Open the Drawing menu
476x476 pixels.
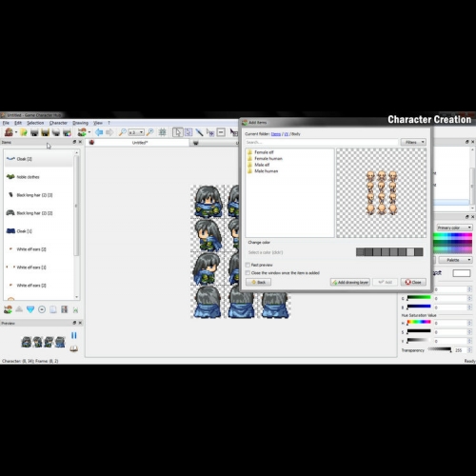tap(80, 123)
